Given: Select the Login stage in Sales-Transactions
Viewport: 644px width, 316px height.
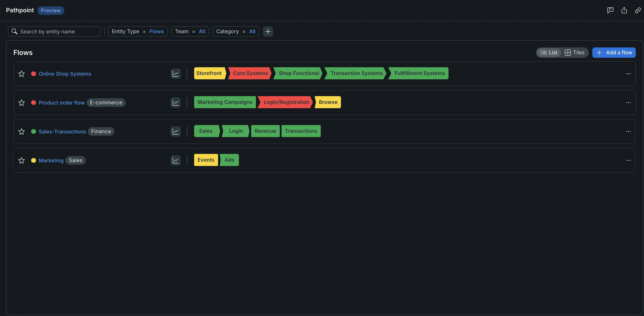Looking at the screenshot, I should (x=235, y=131).
